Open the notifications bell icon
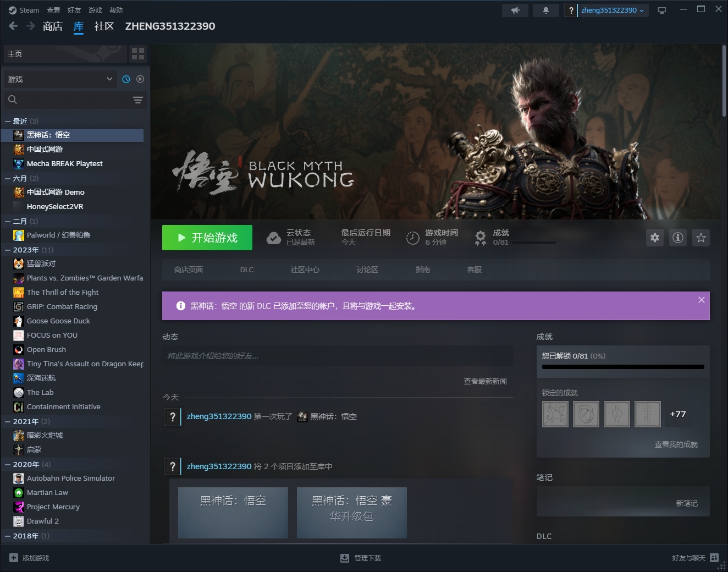The image size is (728, 572). point(546,10)
